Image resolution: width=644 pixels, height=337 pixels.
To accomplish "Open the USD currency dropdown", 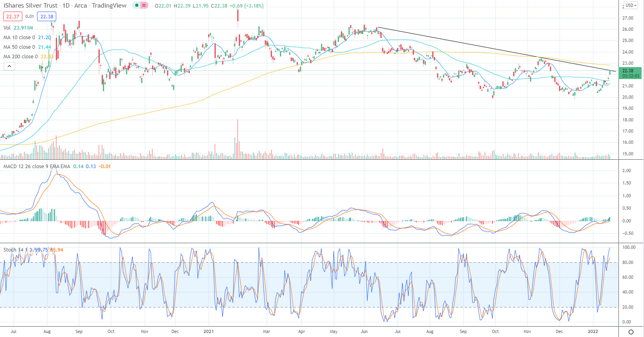I will (x=631, y=5).
